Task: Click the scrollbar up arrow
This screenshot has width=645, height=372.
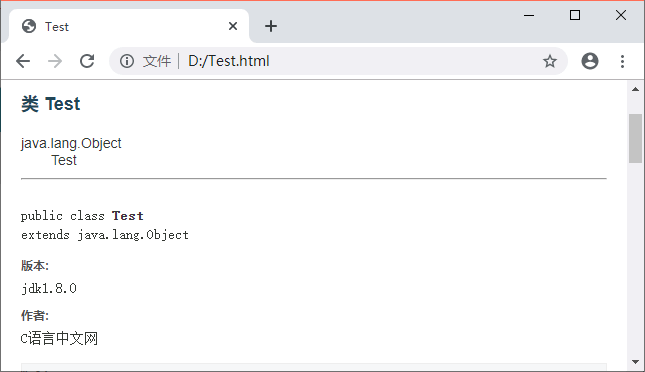Action: tap(636, 89)
